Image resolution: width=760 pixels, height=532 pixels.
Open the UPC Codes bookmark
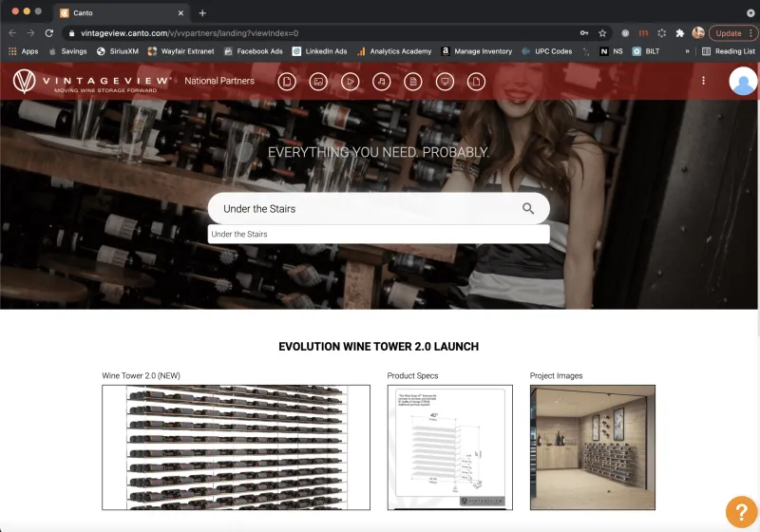tap(547, 51)
